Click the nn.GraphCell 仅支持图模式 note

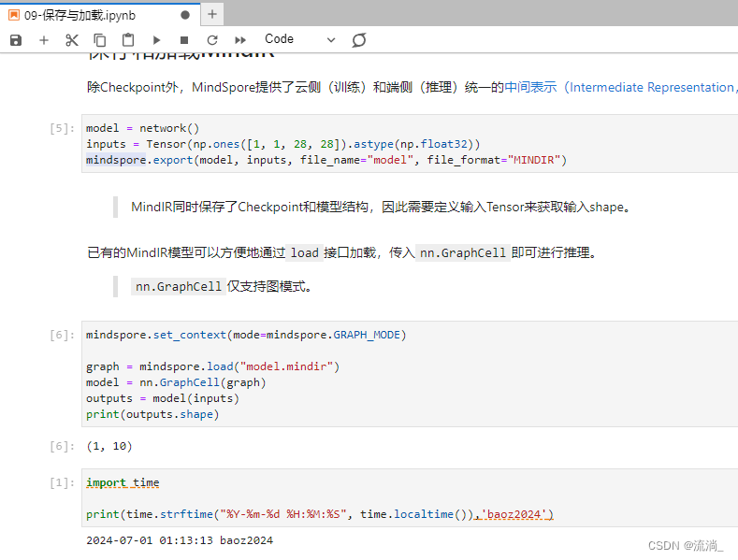(x=221, y=286)
